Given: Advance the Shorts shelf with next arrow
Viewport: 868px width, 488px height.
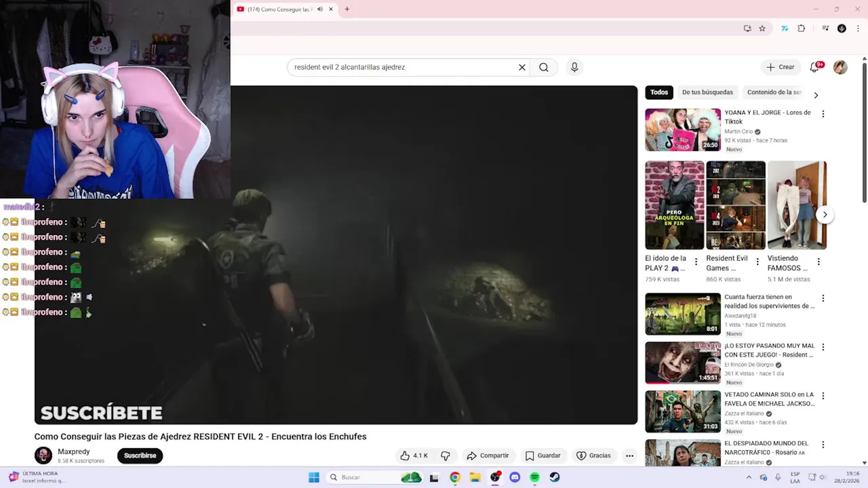Looking at the screenshot, I should [825, 215].
